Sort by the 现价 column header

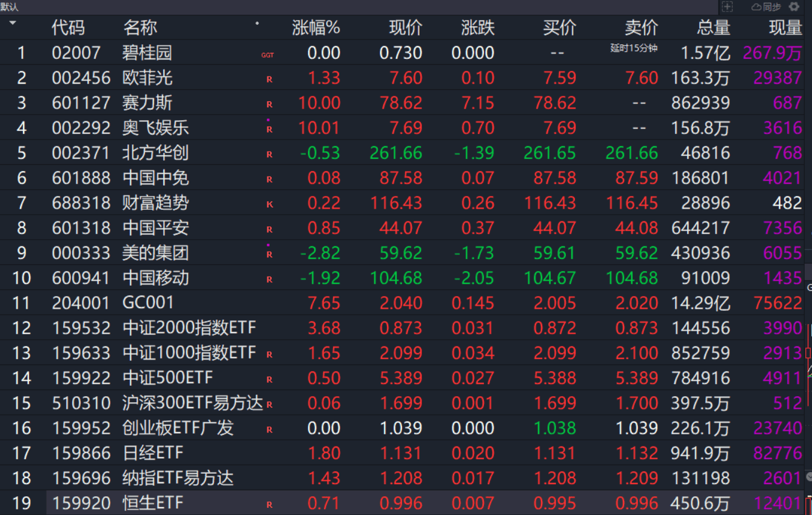coord(406,28)
